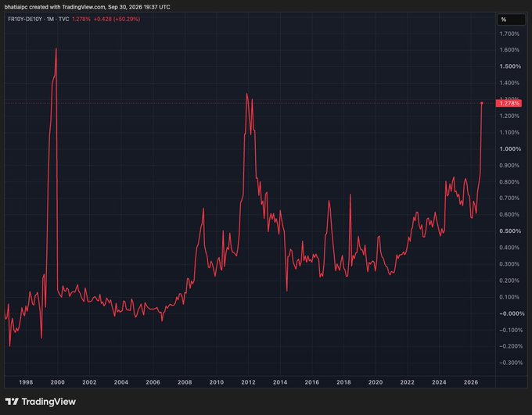Click the 0.200% price axis label
This screenshot has height=415, width=532.
(509, 281)
